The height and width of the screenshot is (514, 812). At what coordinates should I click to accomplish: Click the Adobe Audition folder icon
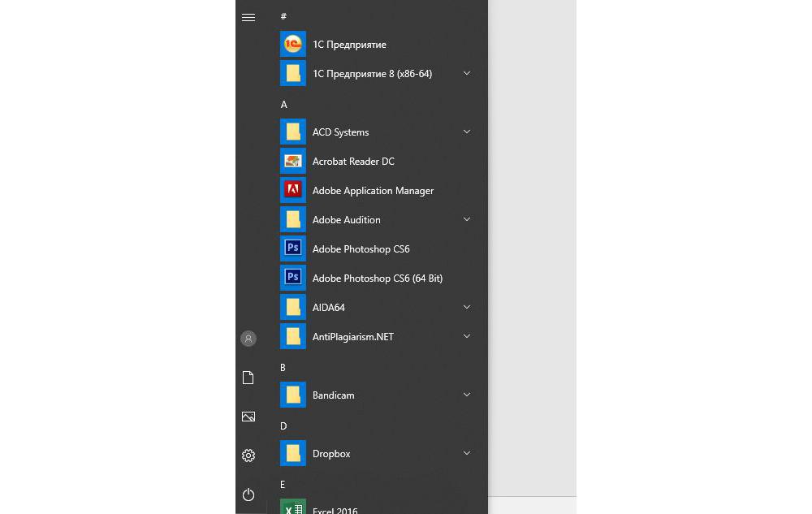coord(293,219)
